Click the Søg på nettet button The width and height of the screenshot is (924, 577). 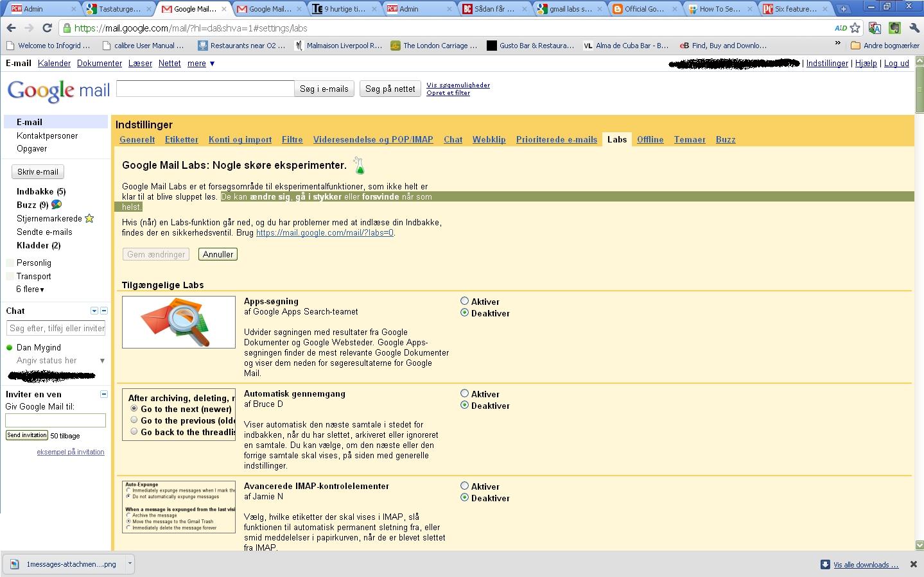(x=390, y=89)
